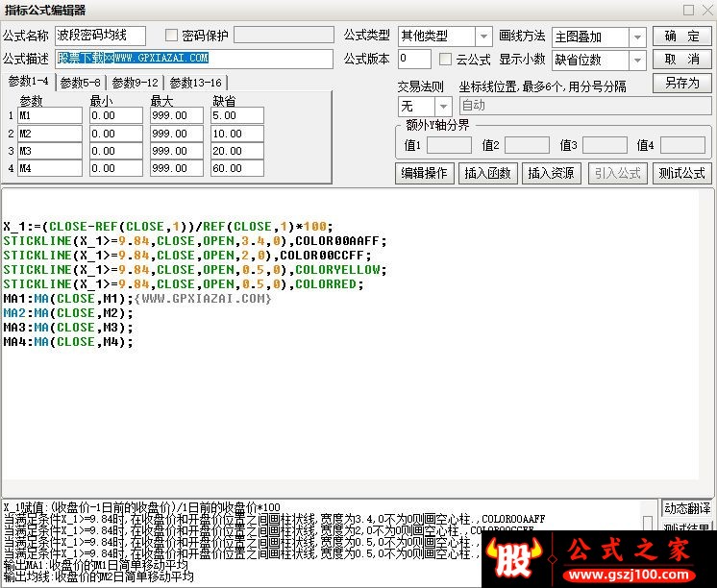Image resolution: width=717 pixels, height=588 pixels.
Task: Click the default value 10.00 field
Action: coord(237,134)
